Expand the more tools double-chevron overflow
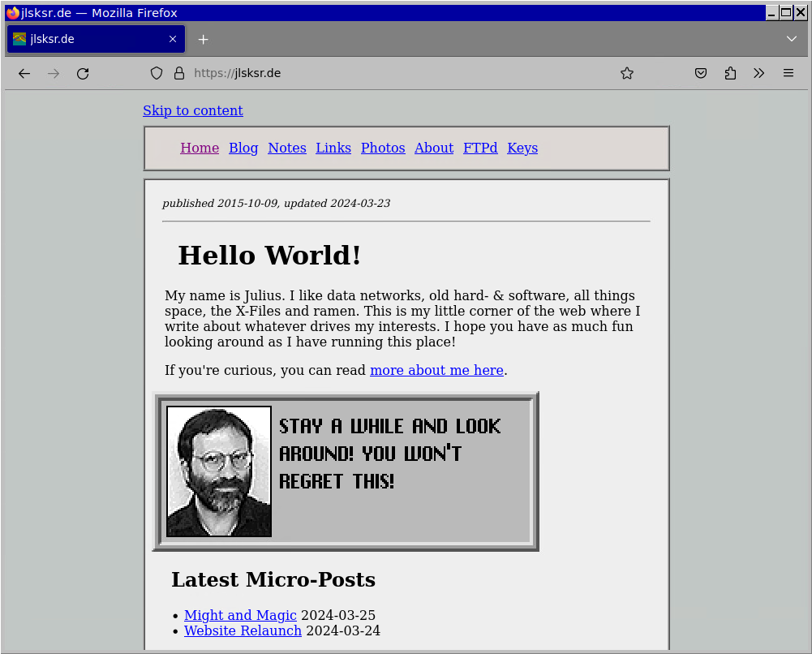812x654 pixels. (x=758, y=73)
